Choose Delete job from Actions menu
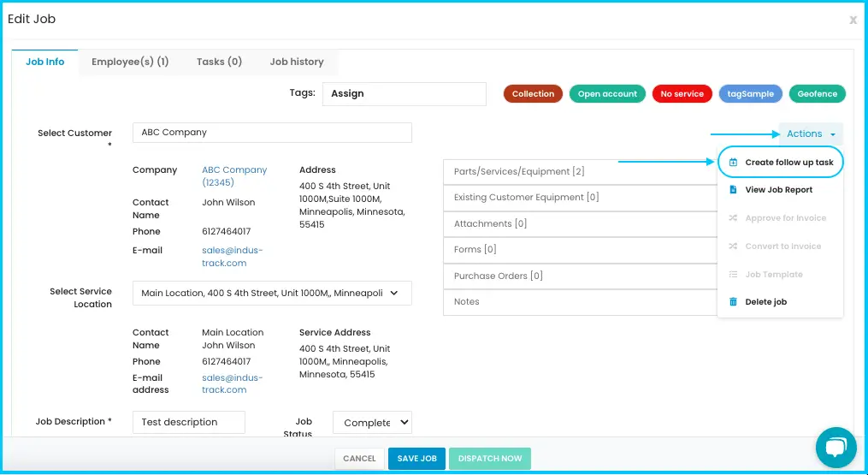The width and height of the screenshot is (868, 475). tap(781, 302)
